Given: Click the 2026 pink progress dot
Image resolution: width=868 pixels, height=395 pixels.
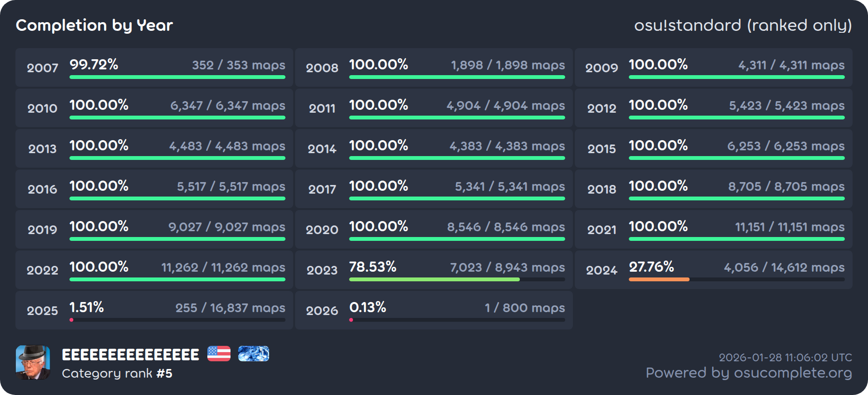Looking at the screenshot, I should tap(351, 320).
